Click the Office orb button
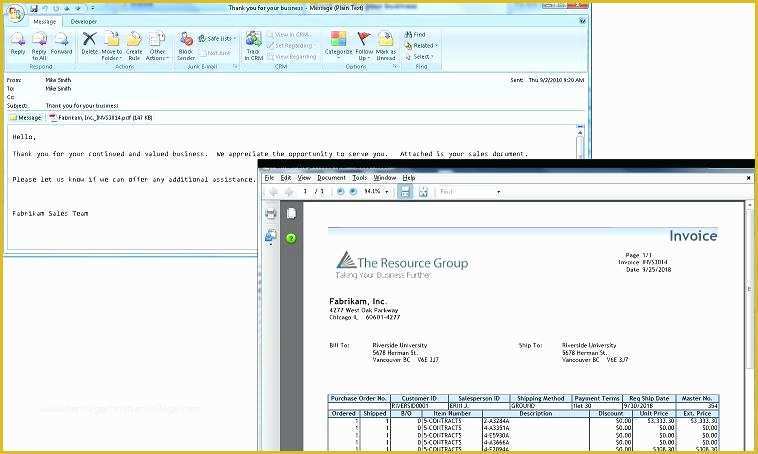Image resolution: width=758 pixels, height=454 pixels. click(x=15, y=13)
